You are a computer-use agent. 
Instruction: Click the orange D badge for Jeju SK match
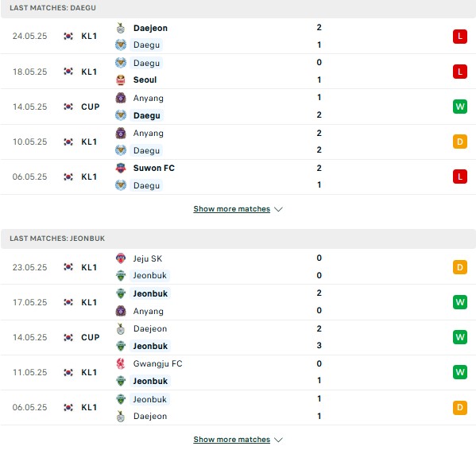459,267
